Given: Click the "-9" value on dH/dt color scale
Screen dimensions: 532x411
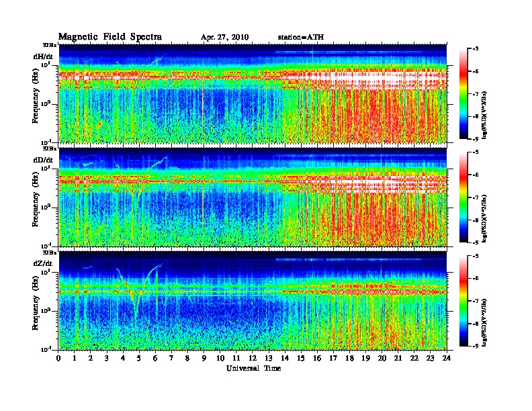Looking at the screenshot, I should pyautogui.click(x=476, y=139).
